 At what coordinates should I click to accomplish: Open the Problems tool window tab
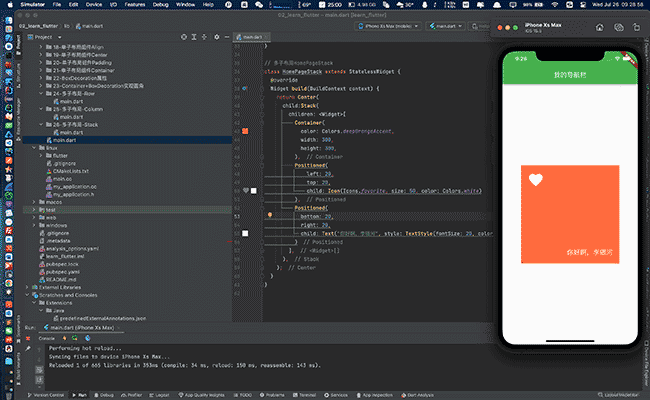click(272, 395)
